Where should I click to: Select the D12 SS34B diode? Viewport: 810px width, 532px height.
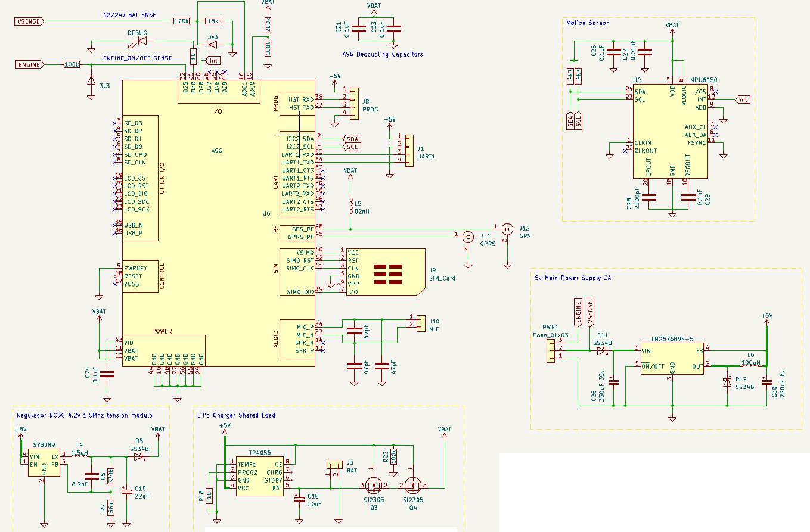click(727, 382)
